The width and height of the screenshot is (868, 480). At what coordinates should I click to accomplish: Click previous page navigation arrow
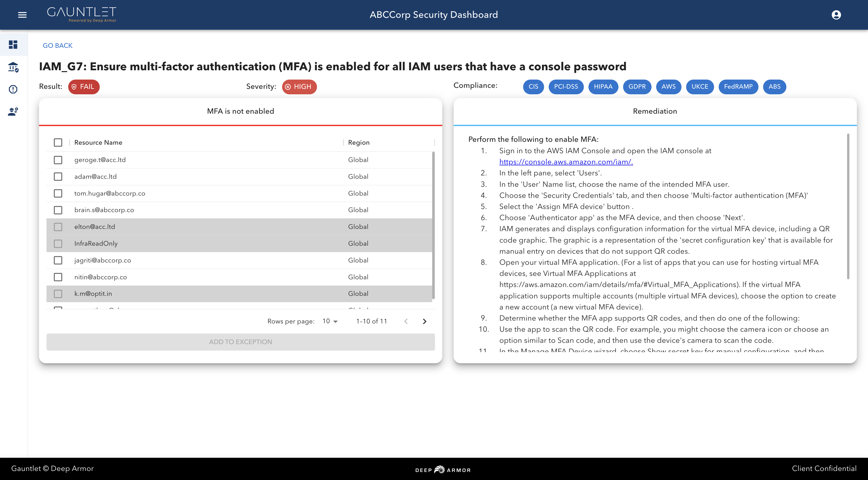click(x=406, y=321)
